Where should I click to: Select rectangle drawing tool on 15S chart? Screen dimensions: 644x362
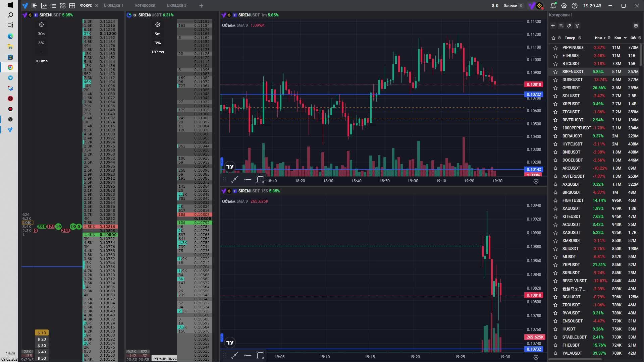click(x=260, y=355)
